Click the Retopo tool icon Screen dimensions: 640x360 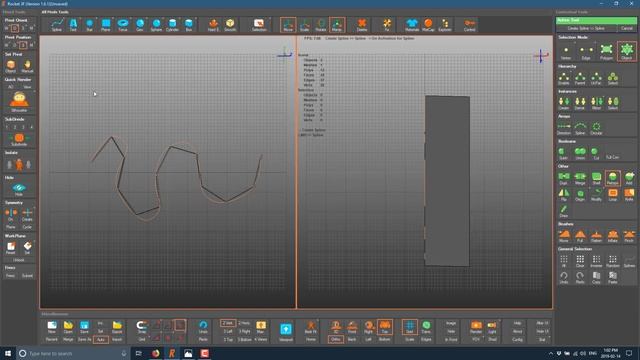(x=613, y=178)
